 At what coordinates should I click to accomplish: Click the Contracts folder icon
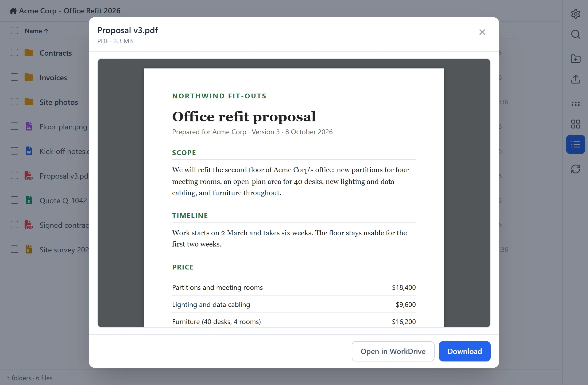(29, 53)
